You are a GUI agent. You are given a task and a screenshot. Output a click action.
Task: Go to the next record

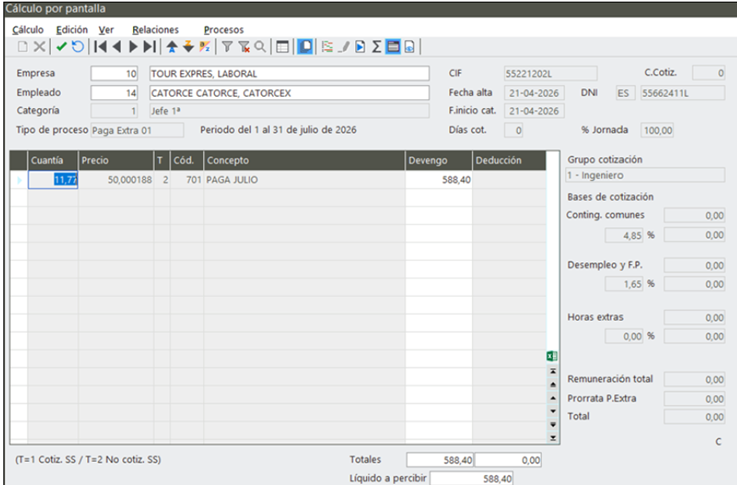(x=133, y=47)
